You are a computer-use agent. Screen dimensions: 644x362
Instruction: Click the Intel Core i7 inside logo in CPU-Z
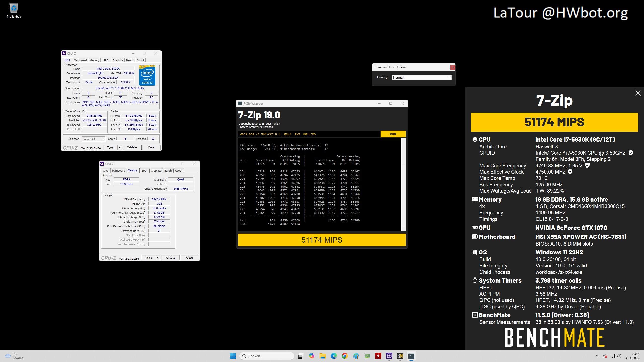tap(147, 75)
